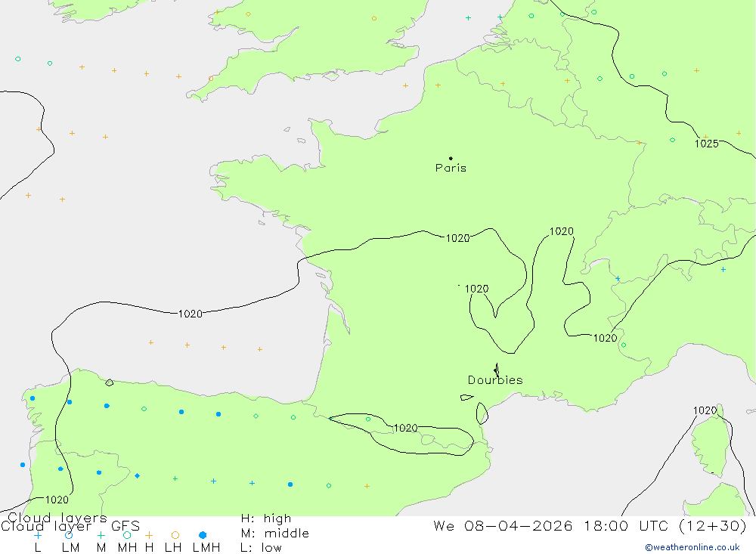Click the 1020 isobar label in the Bay of Biscay
756x554 pixels.
[x=191, y=314]
